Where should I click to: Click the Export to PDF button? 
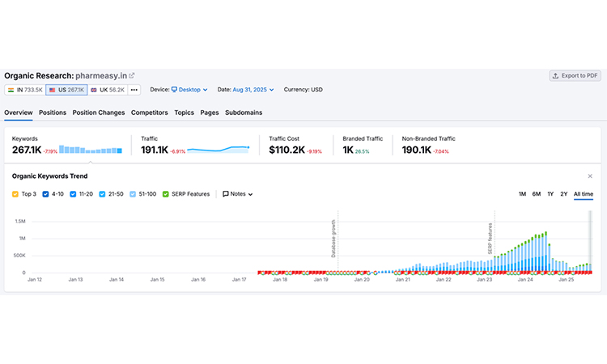click(575, 75)
